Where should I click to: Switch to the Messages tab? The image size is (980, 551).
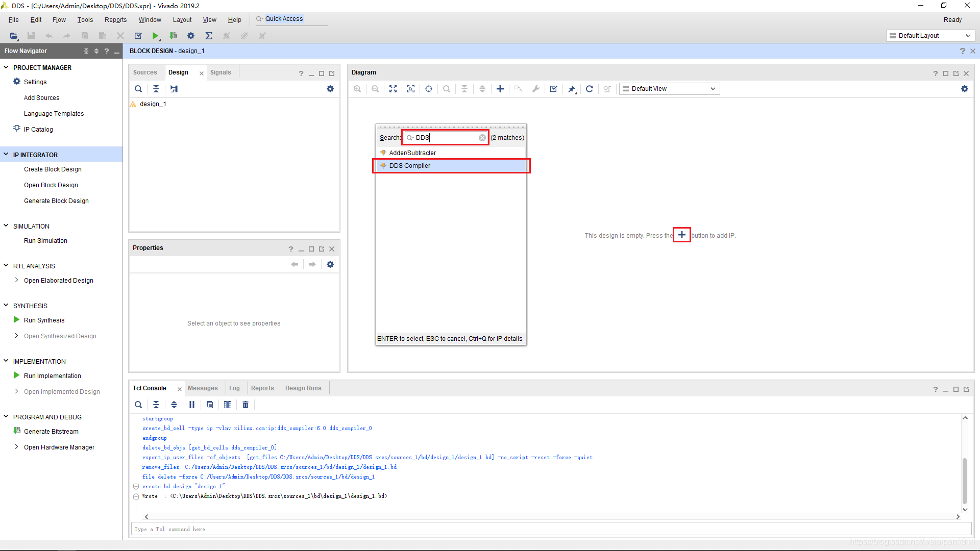(203, 388)
